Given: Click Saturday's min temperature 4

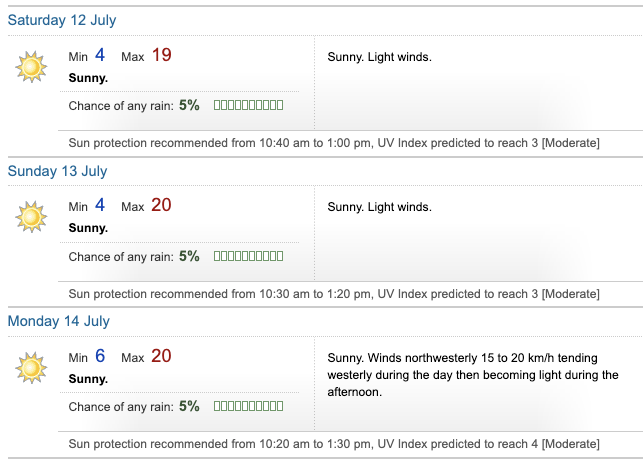Looking at the screenshot, I should (x=100, y=55).
